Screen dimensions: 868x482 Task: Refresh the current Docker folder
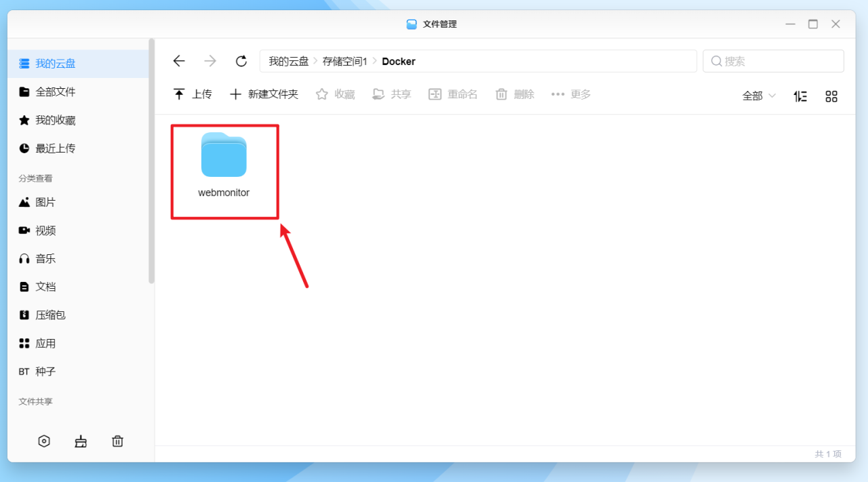[x=241, y=60]
